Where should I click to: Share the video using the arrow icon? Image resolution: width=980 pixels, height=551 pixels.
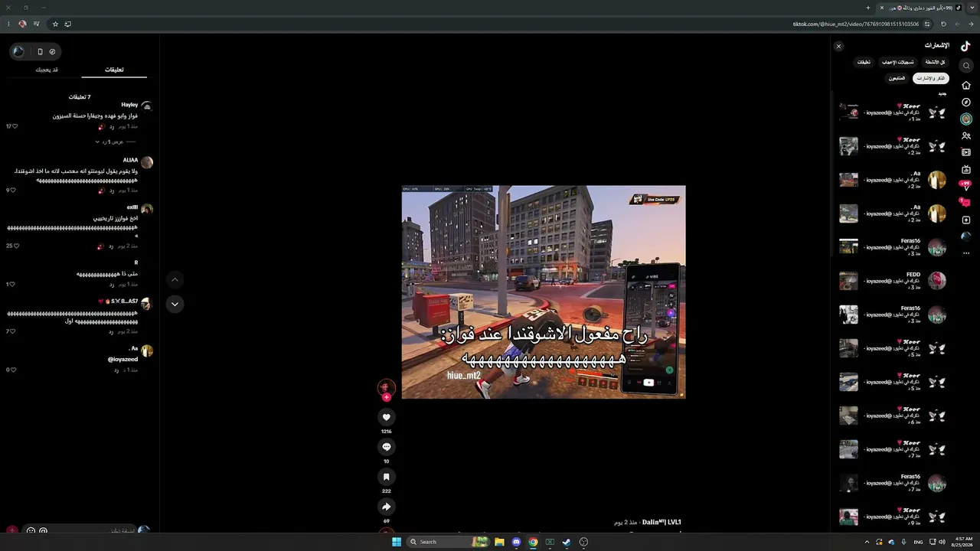point(386,507)
